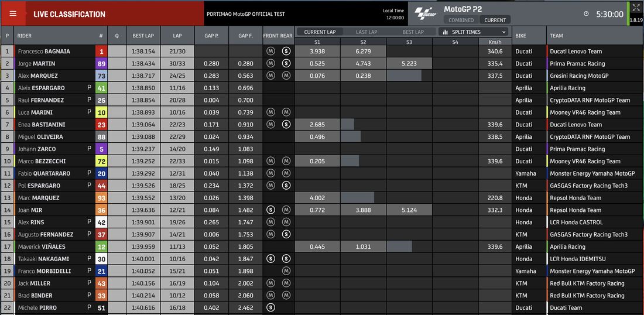The image size is (644, 315).
Task: Open the hamburger menu
Action: click(x=13, y=13)
